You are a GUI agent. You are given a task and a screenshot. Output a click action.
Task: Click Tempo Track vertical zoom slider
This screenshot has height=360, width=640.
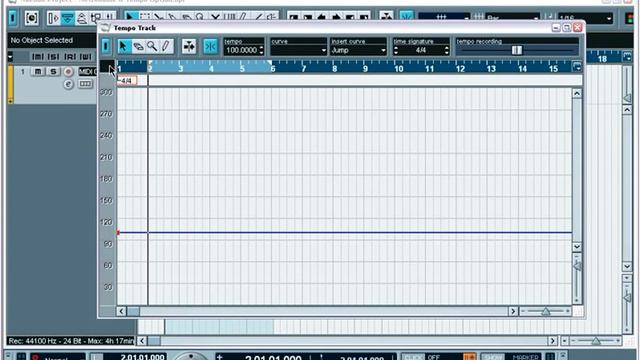(x=577, y=266)
